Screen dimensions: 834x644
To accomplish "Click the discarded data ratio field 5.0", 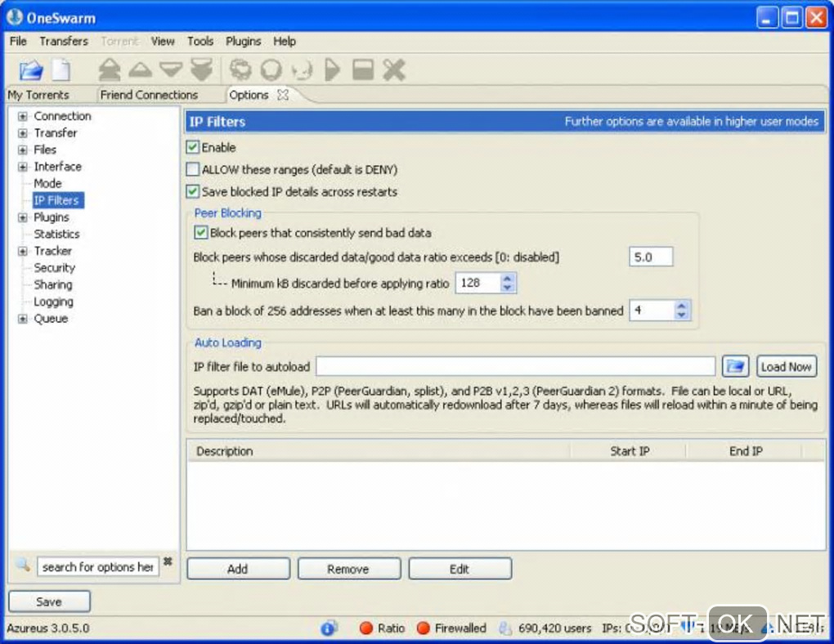I will (651, 257).
